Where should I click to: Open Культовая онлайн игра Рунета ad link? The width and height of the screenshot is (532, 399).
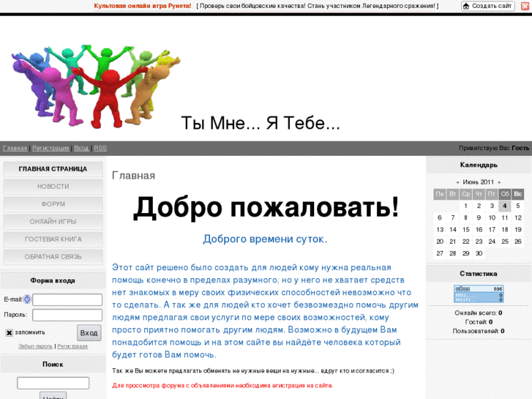point(143,6)
